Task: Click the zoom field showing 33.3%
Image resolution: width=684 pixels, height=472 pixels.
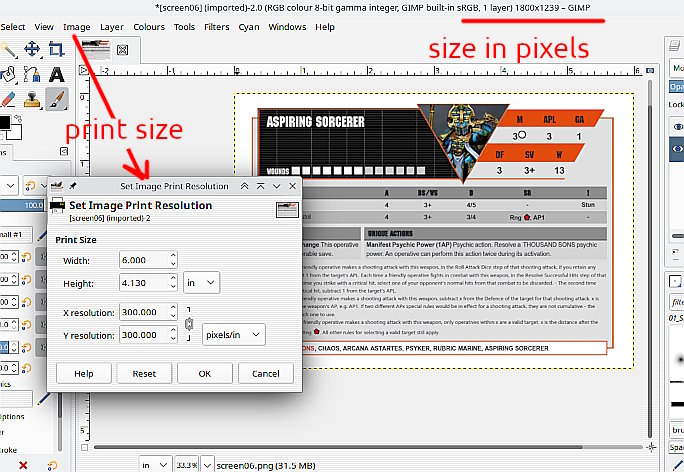Action: coord(187,465)
